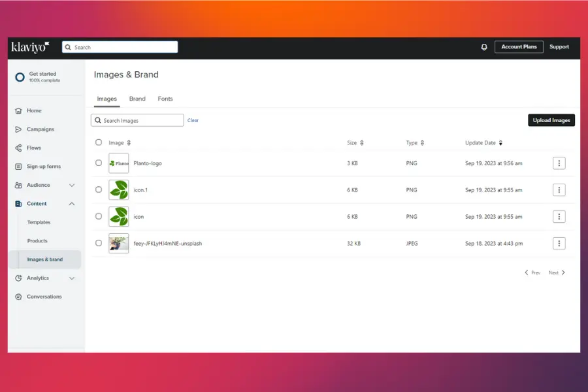
Task: Click the Conversations label in sidebar
Action: 44,297
